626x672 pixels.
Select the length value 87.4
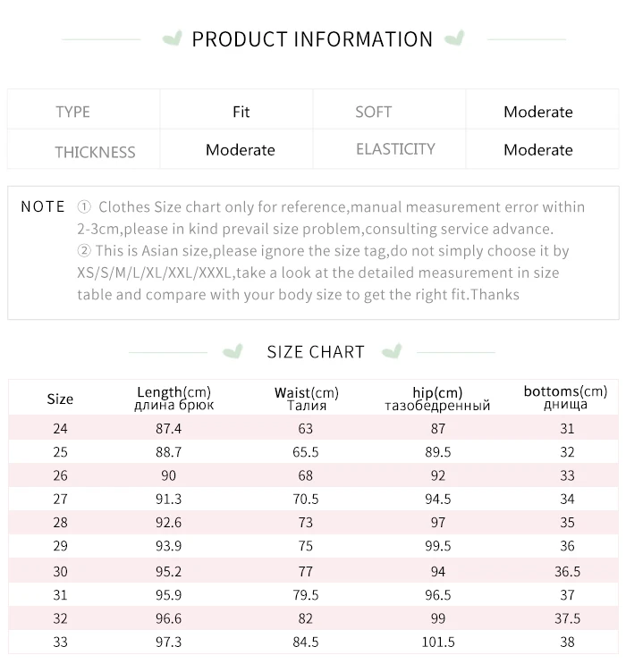[168, 429]
